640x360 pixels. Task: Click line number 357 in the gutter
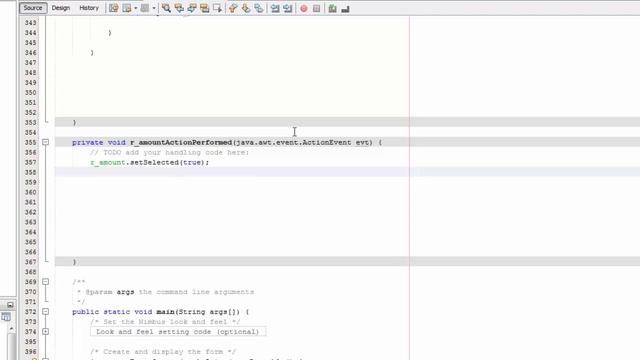tap(31, 162)
